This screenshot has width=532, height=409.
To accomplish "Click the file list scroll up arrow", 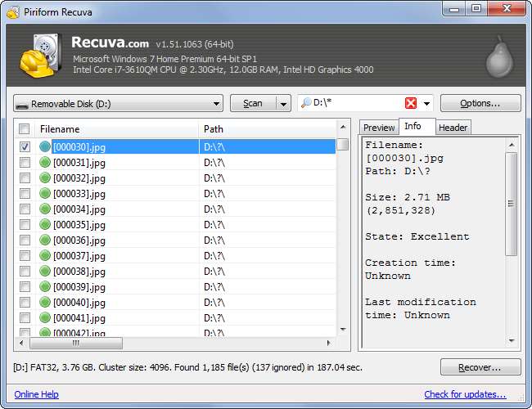I will pyautogui.click(x=343, y=127).
